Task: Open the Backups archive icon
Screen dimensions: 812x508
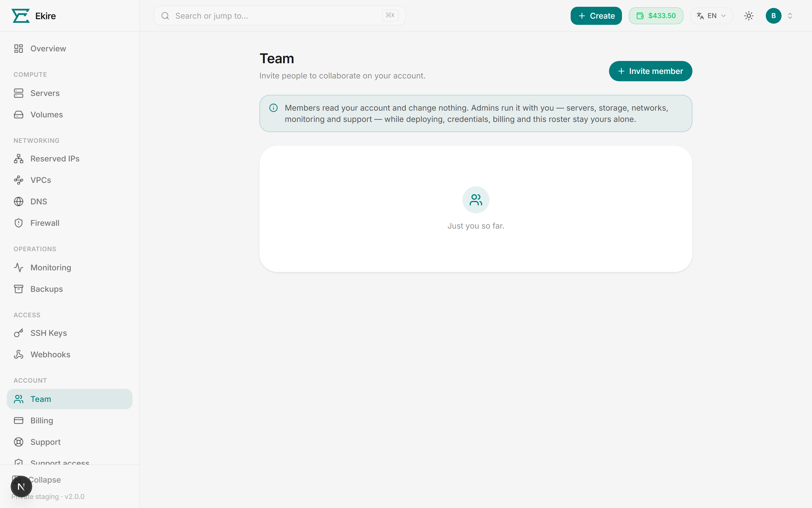Action: point(18,289)
